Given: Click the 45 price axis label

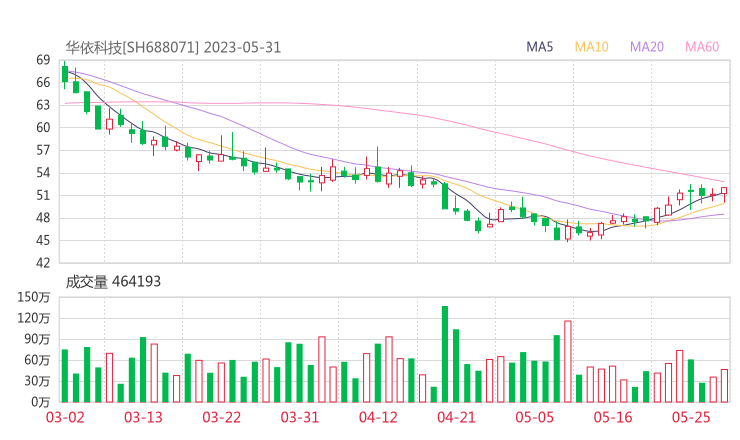Looking at the screenshot, I should (x=43, y=240).
